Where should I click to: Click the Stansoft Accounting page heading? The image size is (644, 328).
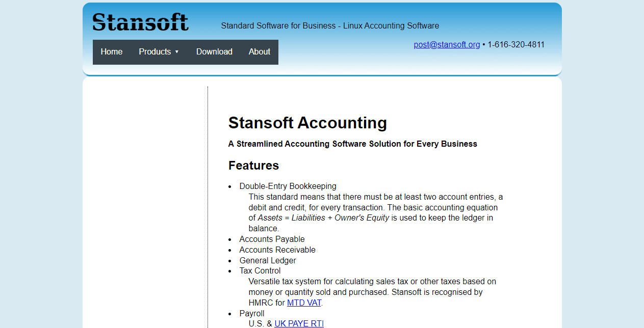point(307,123)
